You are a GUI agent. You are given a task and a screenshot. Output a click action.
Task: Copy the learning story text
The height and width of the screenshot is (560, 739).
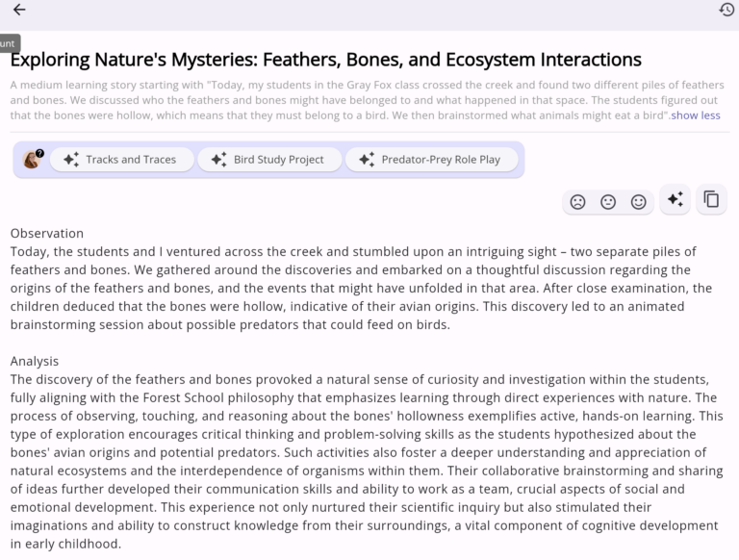tap(711, 199)
